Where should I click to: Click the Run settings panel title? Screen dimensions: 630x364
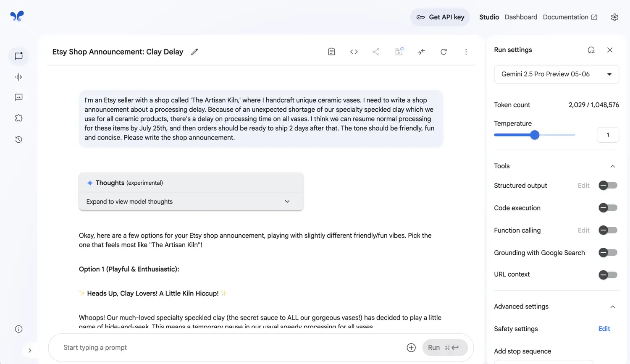513,50
